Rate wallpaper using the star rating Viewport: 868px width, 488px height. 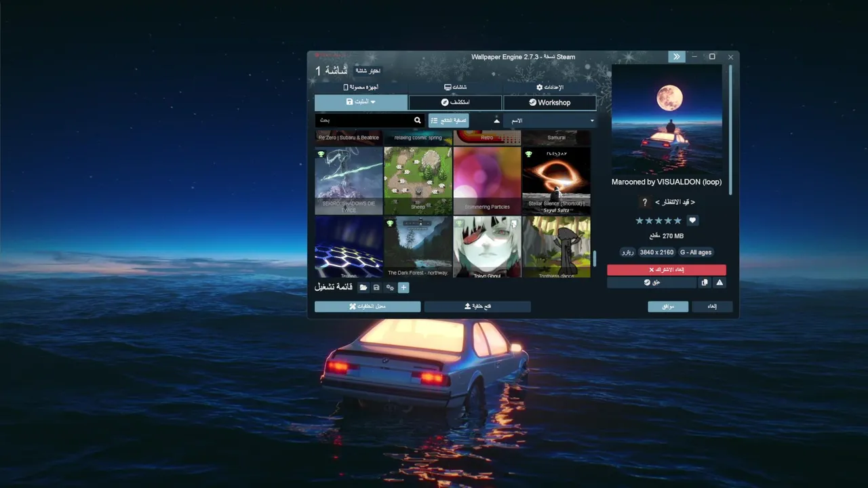[658, 220]
